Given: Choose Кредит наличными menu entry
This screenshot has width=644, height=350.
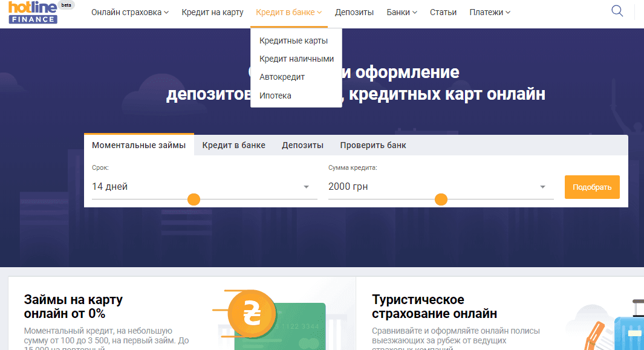Looking at the screenshot, I should pyautogui.click(x=296, y=59).
